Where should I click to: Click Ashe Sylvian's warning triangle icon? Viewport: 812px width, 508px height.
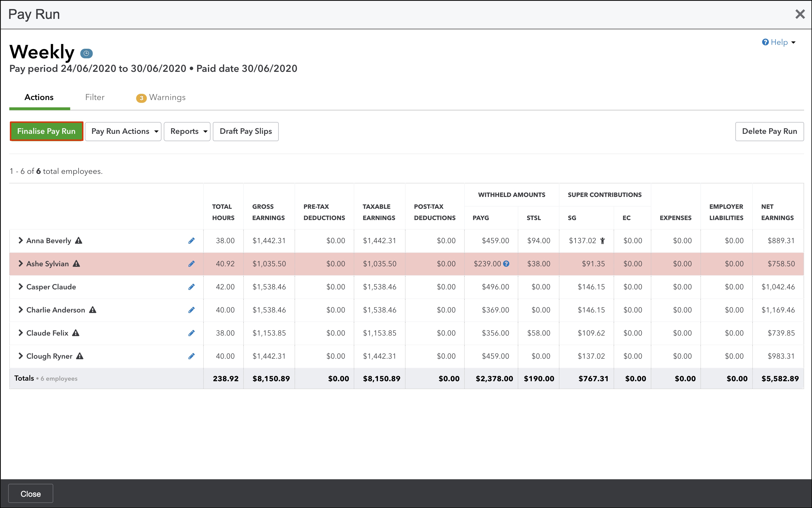[77, 264]
